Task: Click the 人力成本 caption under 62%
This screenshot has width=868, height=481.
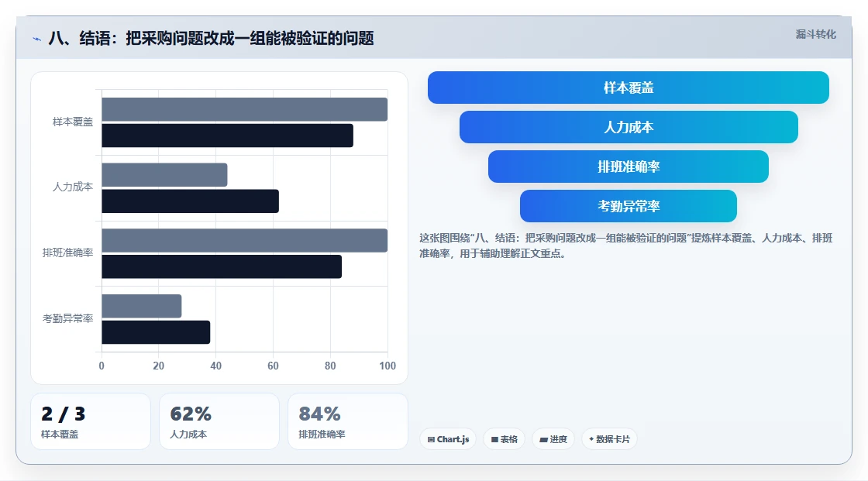Action: pyautogui.click(x=188, y=435)
